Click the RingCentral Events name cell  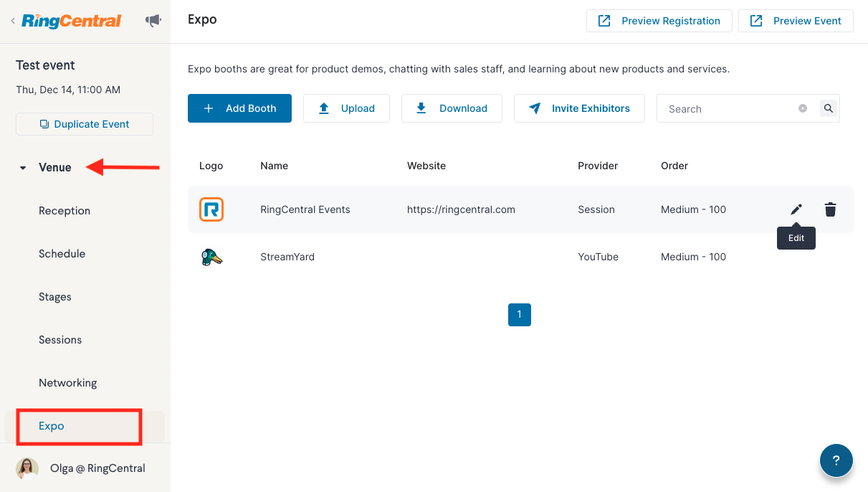click(305, 209)
